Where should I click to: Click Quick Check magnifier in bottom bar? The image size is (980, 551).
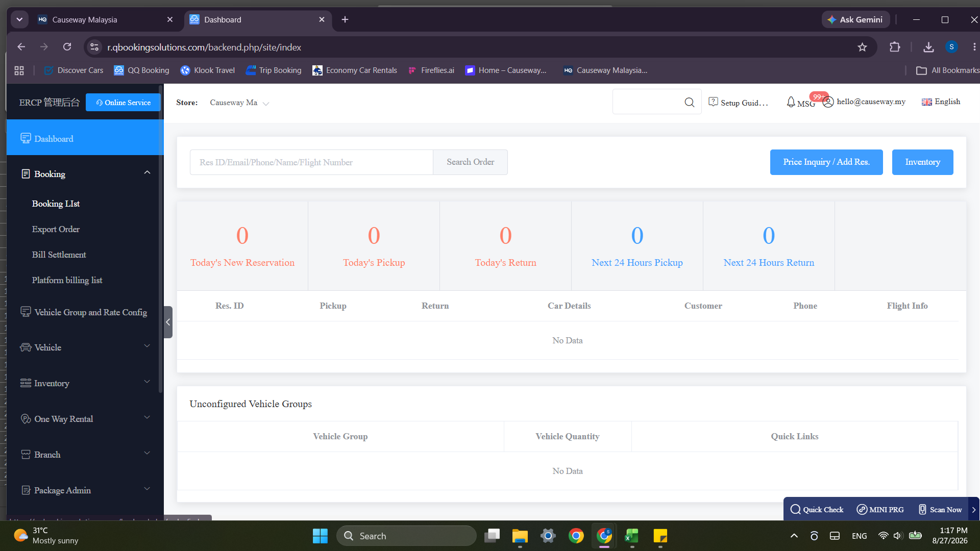(795, 509)
